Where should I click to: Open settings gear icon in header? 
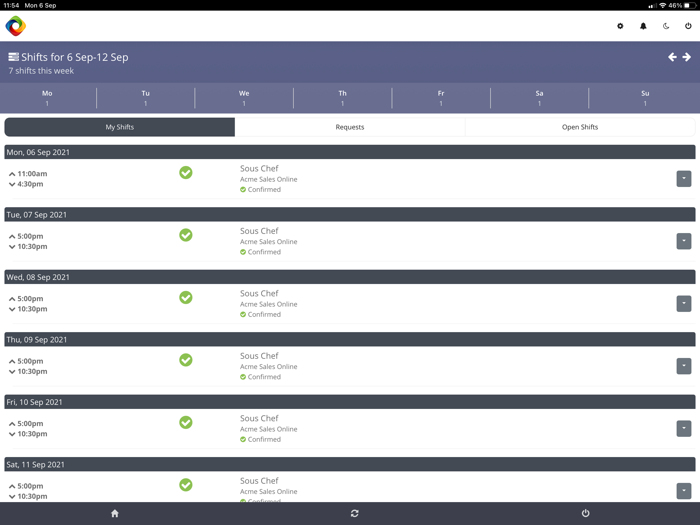pos(620,26)
